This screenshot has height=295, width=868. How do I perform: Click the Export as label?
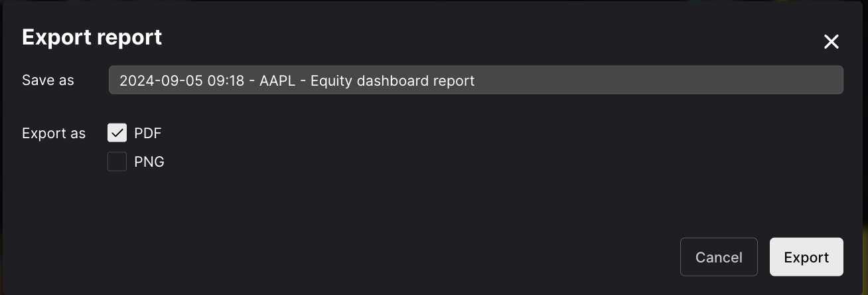[x=54, y=133]
